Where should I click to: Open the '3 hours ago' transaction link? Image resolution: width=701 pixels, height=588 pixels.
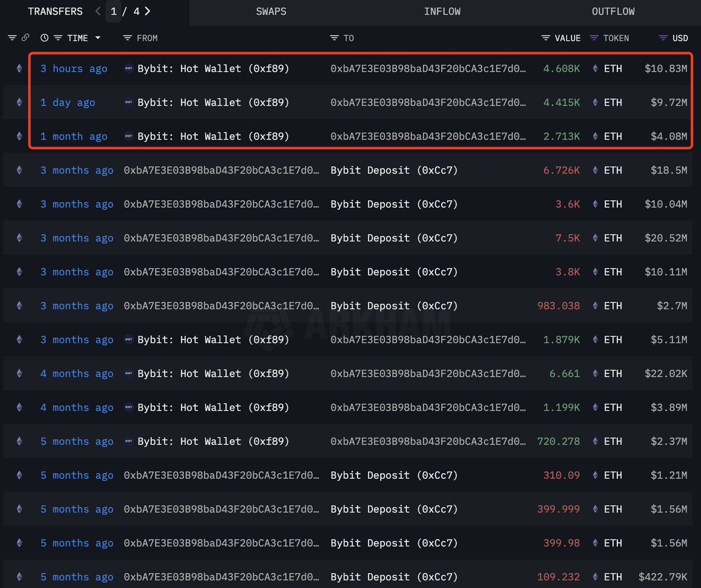[74, 68]
